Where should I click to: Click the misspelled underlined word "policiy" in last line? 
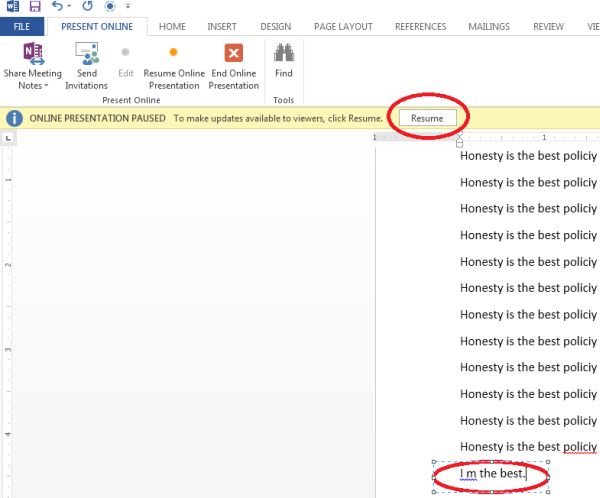(580, 447)
